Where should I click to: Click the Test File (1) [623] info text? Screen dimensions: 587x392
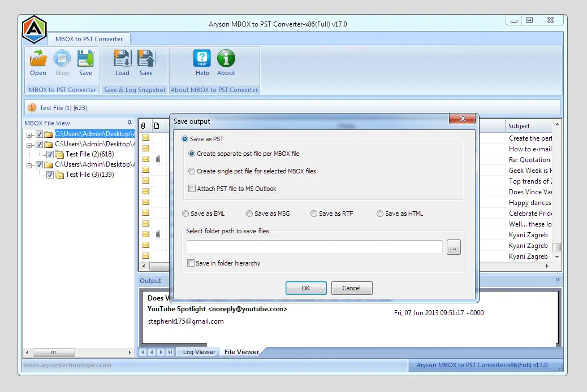tap(63, 108)
